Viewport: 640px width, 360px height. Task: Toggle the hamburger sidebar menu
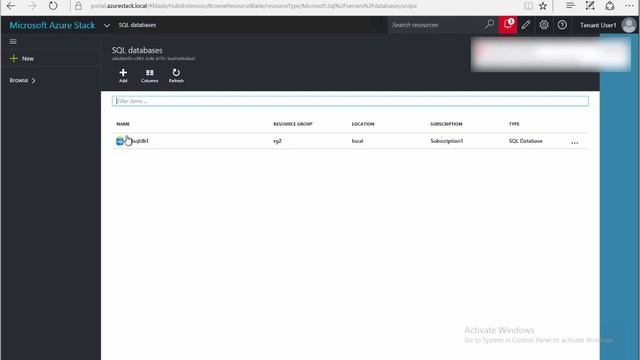13,42
